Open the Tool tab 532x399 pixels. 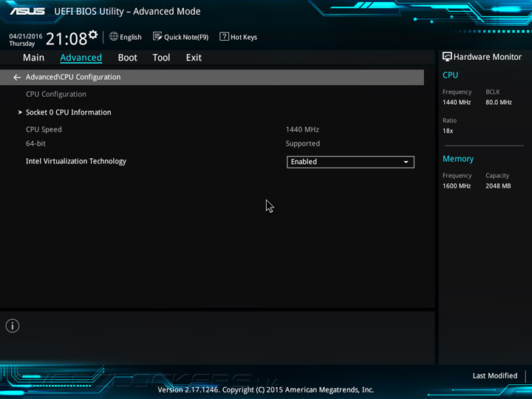(161, 58)
